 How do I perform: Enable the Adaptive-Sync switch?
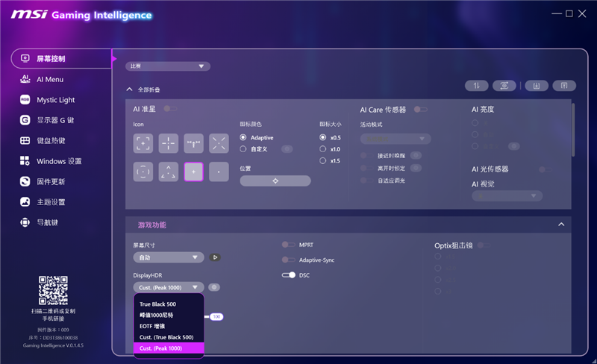[288, 260]
